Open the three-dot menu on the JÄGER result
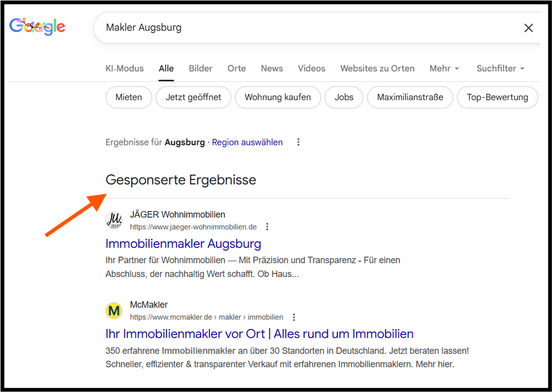Image resolution: width=552 pixels, height=392 pixels. click(x=267, y=226)
